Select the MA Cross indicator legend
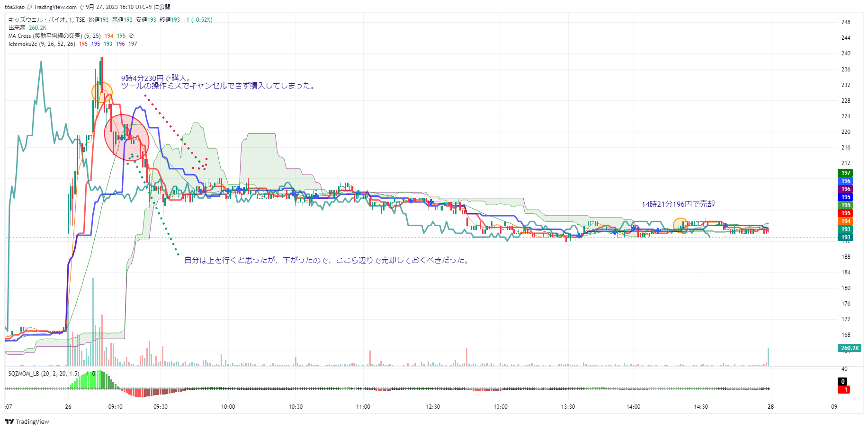Image resolution: width=868 pixels, height=430 pixels. point(45,36)
